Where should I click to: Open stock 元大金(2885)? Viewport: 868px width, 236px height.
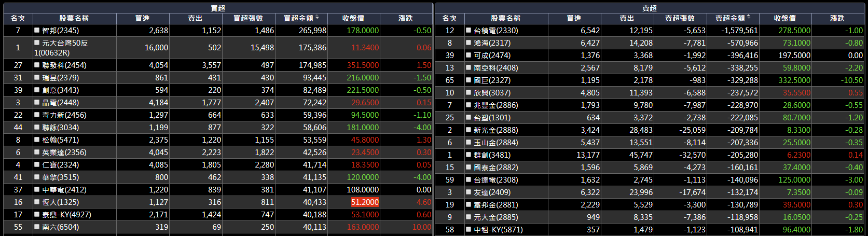pos(496,217)
